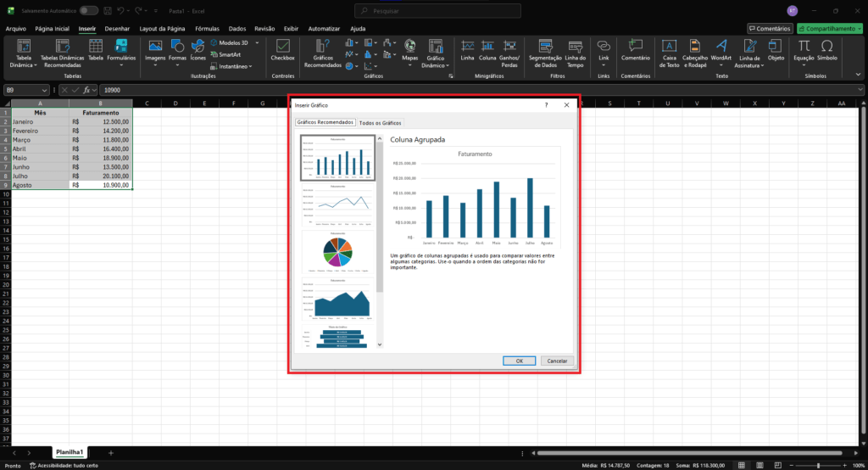Insert a Comentário
The image size is (868, 470).
(636, 50)
